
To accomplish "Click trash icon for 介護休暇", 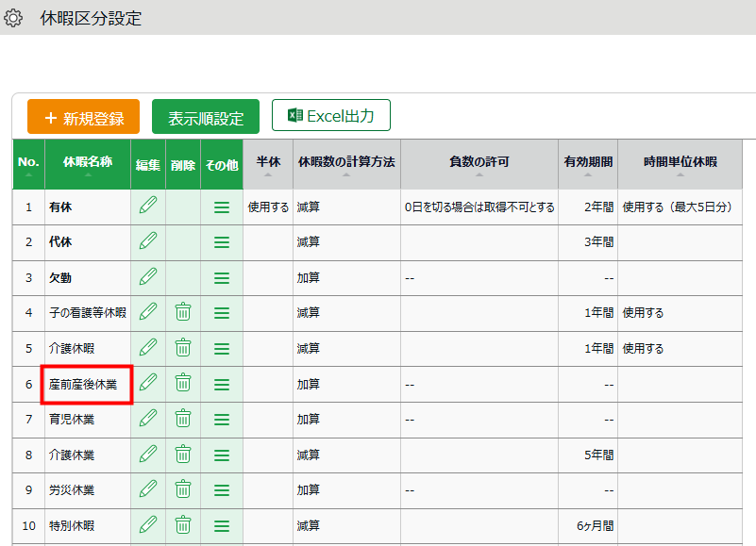I will [183, 348].
